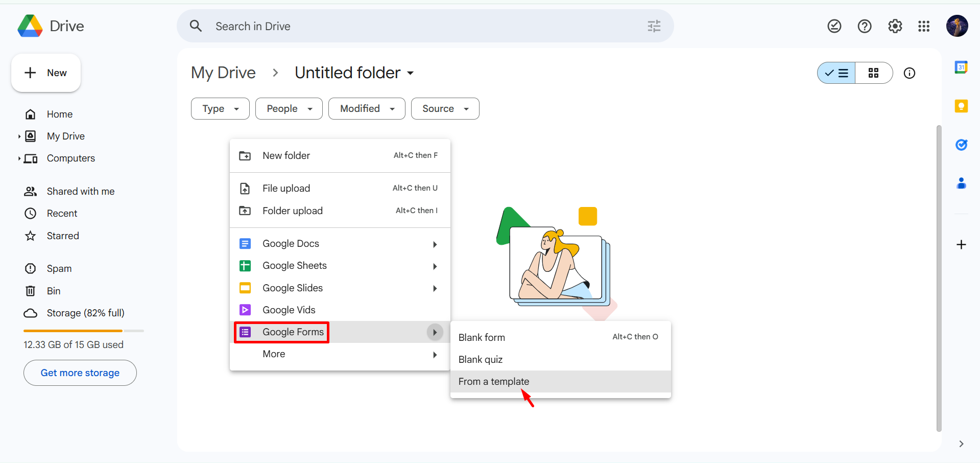Open Home in the sidebar
The width and height of the screenshot is (980, 463).
(60, 114)
